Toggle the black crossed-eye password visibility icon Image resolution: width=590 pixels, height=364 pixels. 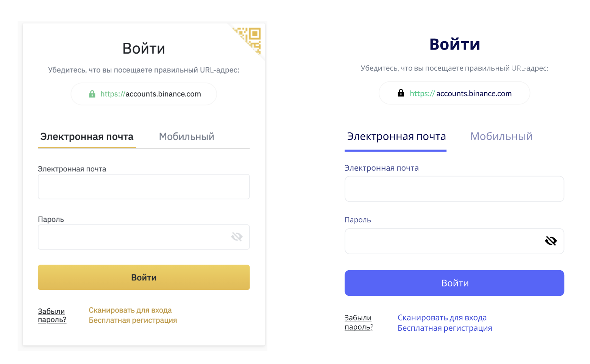click(551, 241)
